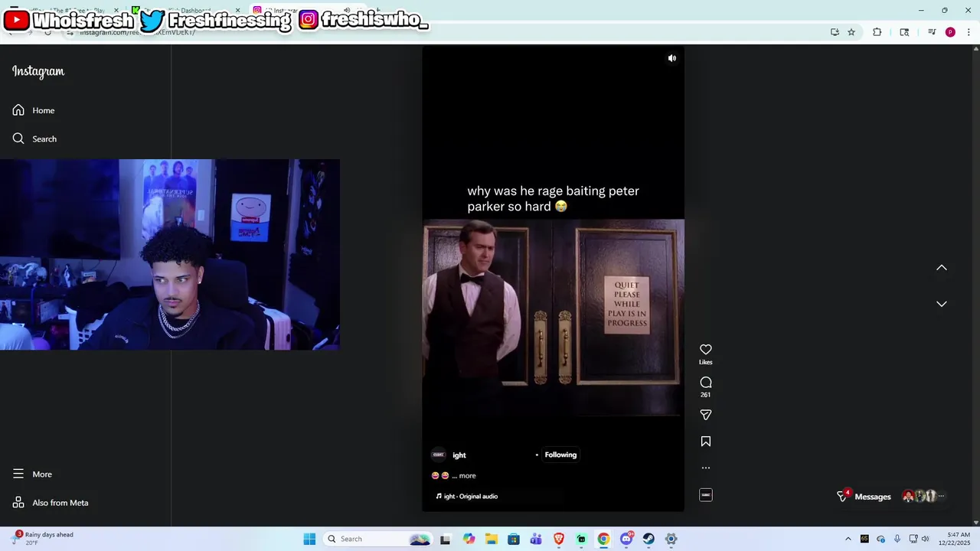The image size is (980, 551).
Task: Open the Windows Start menu
Action: point(309,539)
